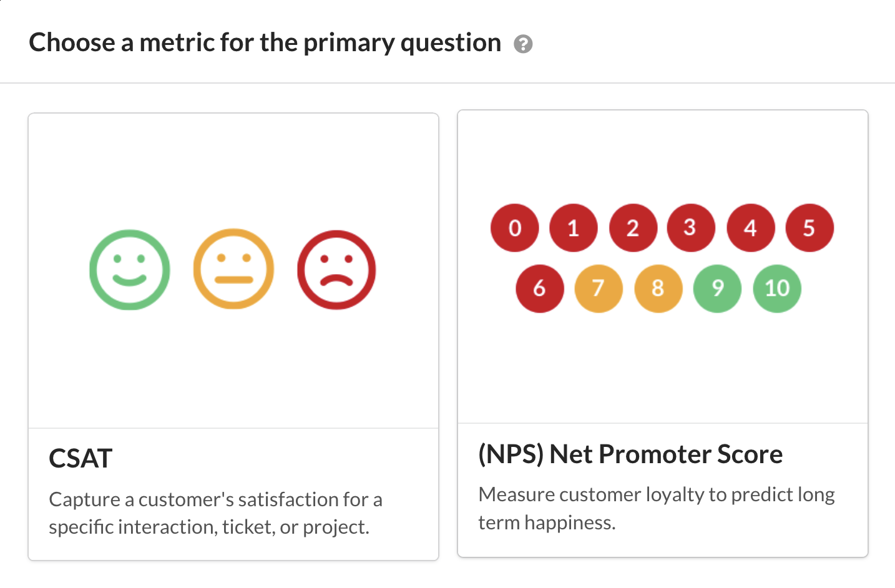Image resolution: width=895 pixels, height=588 pixels.
Task: Click the red NPS score 4 circle
Action: coord(751,228)
